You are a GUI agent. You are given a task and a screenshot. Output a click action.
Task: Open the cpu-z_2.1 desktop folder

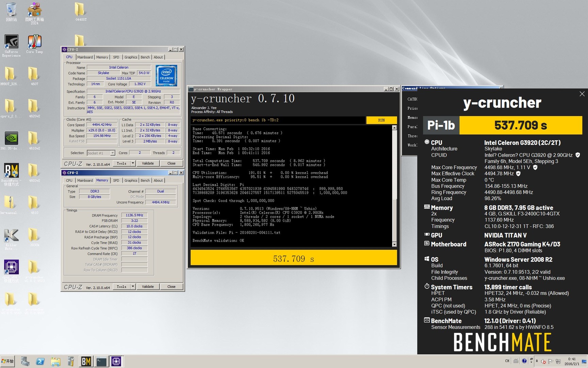point(10,108)
